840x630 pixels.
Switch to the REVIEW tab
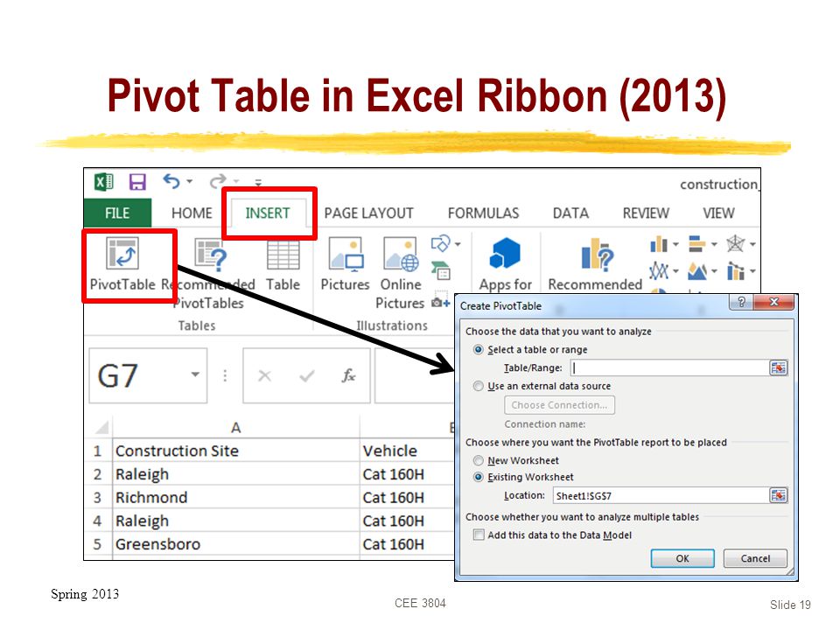[x=646, y=213]
